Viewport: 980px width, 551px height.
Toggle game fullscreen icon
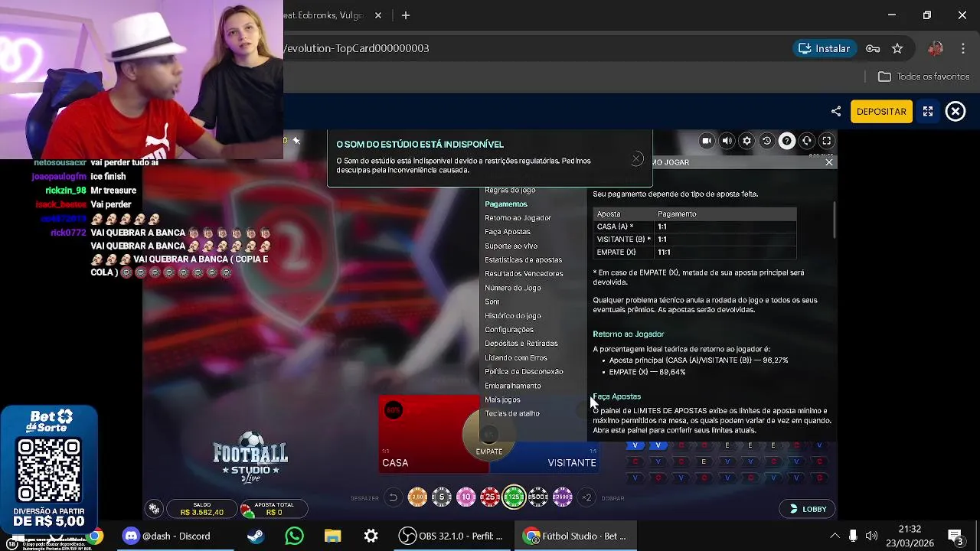pos(826,141)
